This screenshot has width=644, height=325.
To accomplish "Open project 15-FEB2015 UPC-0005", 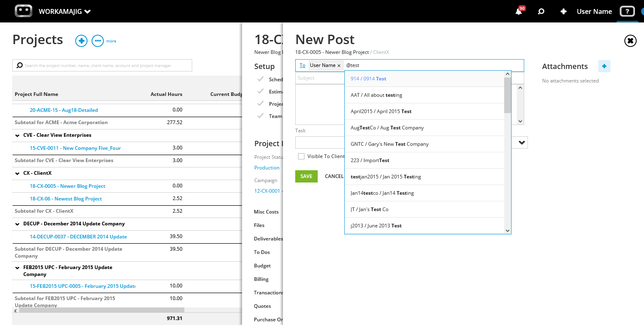I will (83, 286).
